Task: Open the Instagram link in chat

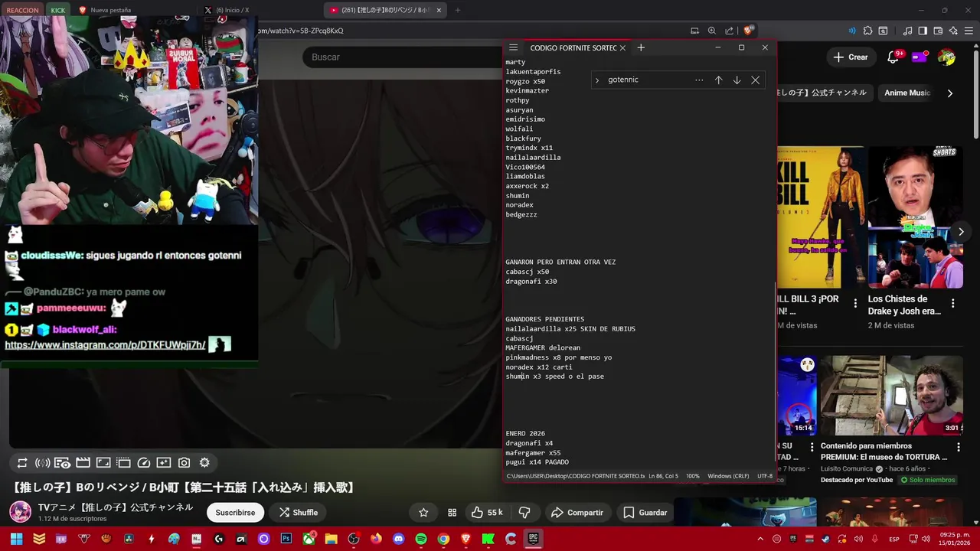Action: pyautogui.click(x=105, y=345)
